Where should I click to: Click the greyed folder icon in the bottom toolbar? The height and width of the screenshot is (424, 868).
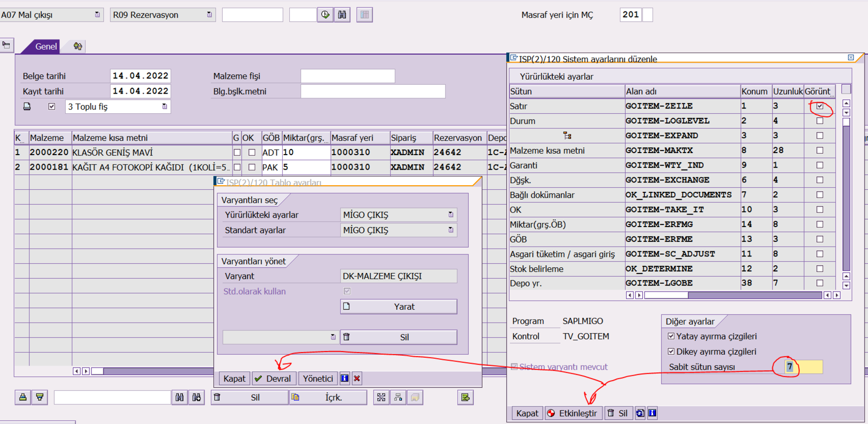415,397
